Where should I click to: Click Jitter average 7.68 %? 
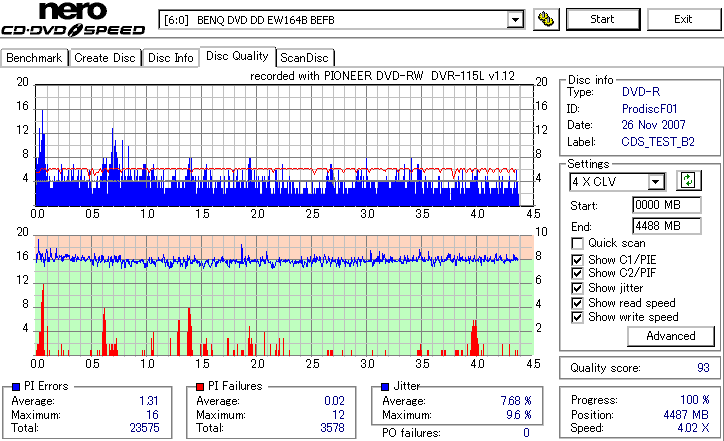click(516, 401)
